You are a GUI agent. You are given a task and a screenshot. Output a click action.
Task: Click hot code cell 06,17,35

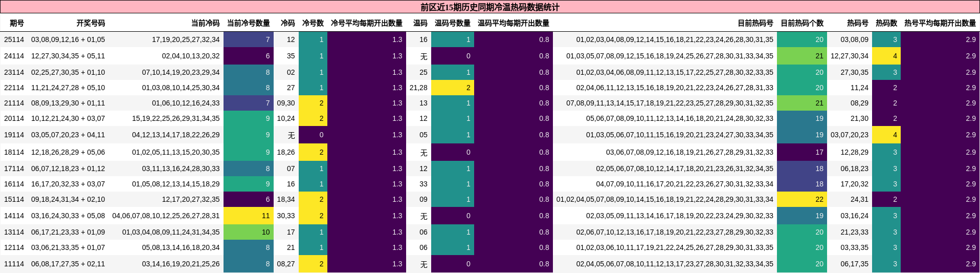coord(855,264)
